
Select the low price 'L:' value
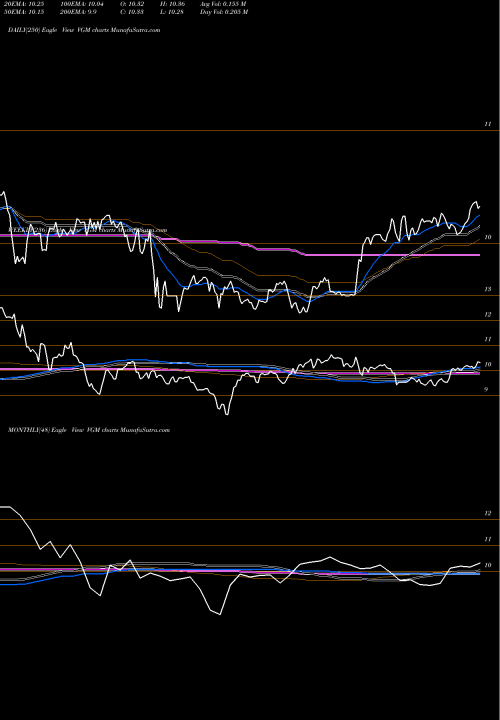172,12
